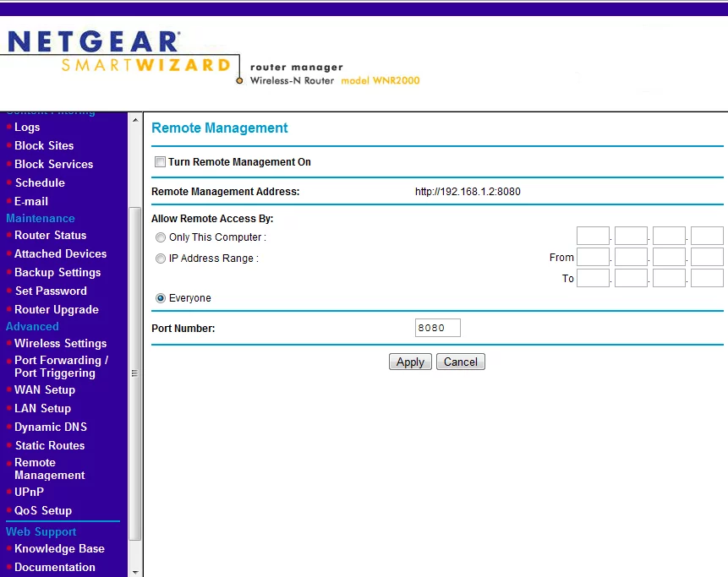
Task: Open Port Forwarding / Port Triggering page
Action: [x=61, y=367]
